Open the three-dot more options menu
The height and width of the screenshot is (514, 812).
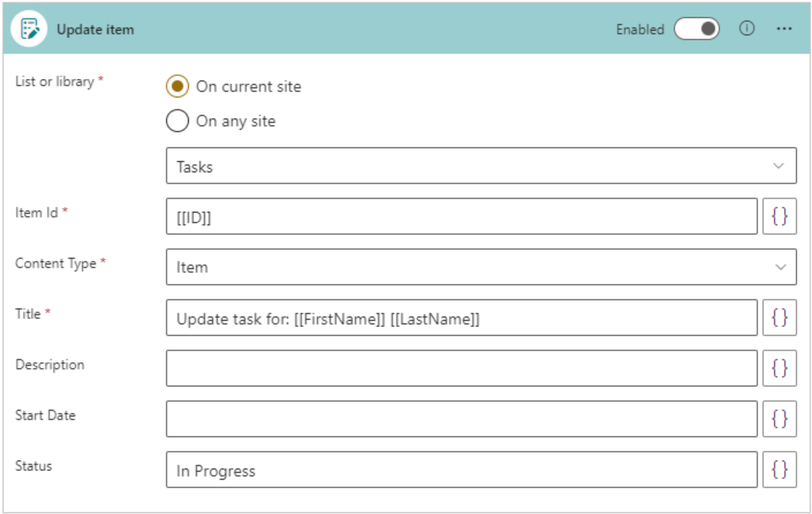pos(784,29)
